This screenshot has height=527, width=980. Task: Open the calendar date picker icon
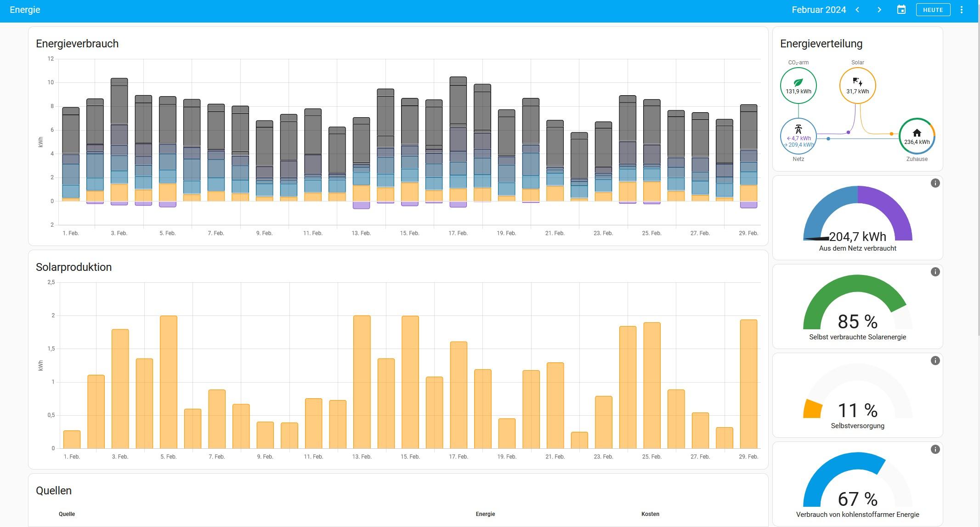pyautogui.click(x=901, y=10)
